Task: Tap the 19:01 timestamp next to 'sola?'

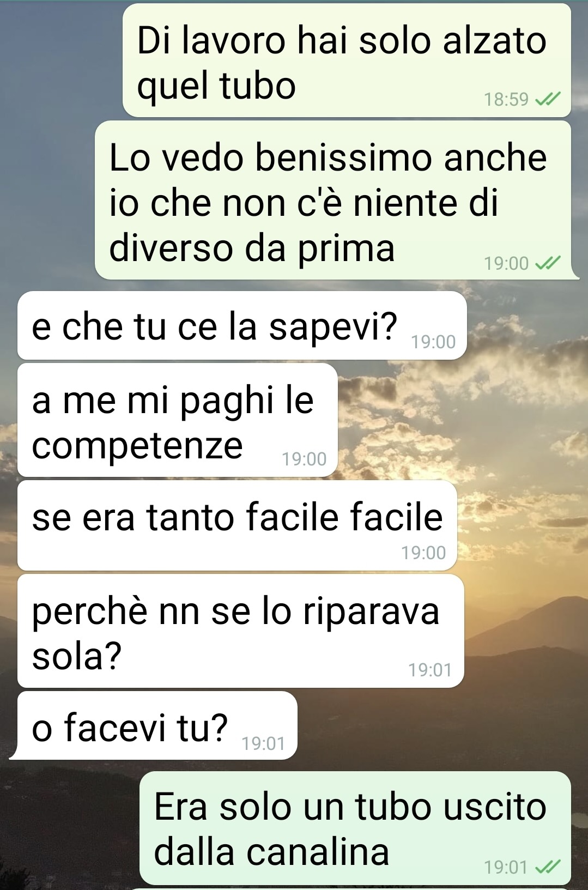Action: tap(430, 670)
